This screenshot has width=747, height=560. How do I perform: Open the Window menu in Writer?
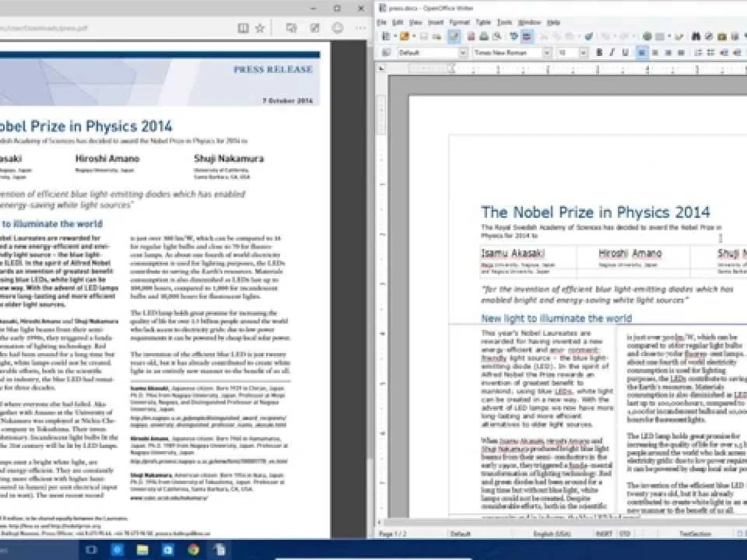coord(530,22)
